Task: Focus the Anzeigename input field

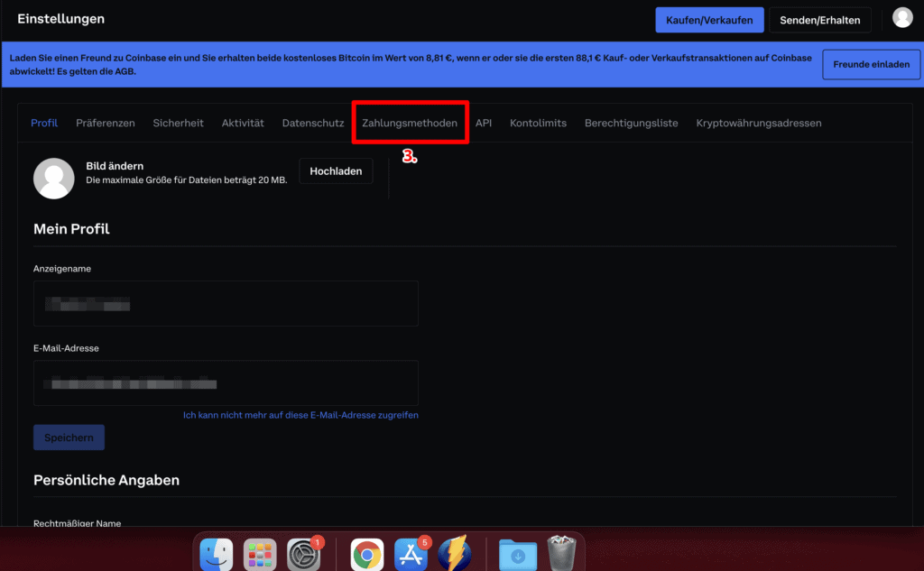Action: pyautogui.click(x=226, y=303)
